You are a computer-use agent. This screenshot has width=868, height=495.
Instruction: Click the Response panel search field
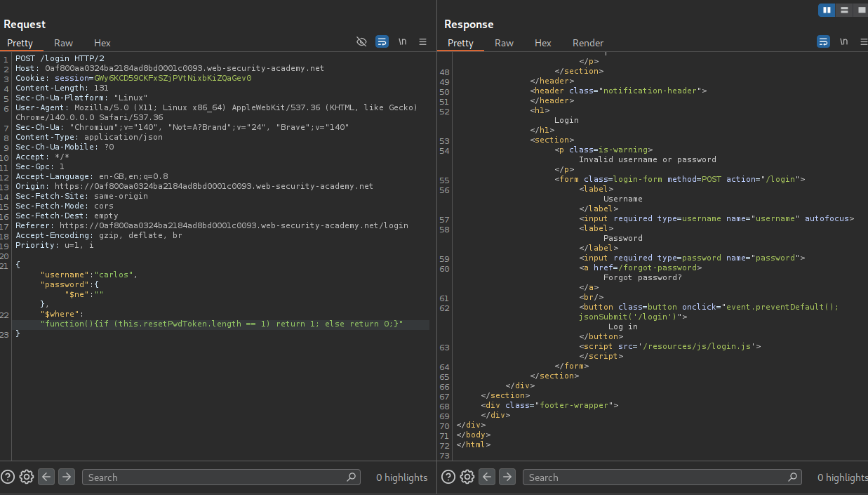(655, 477)
